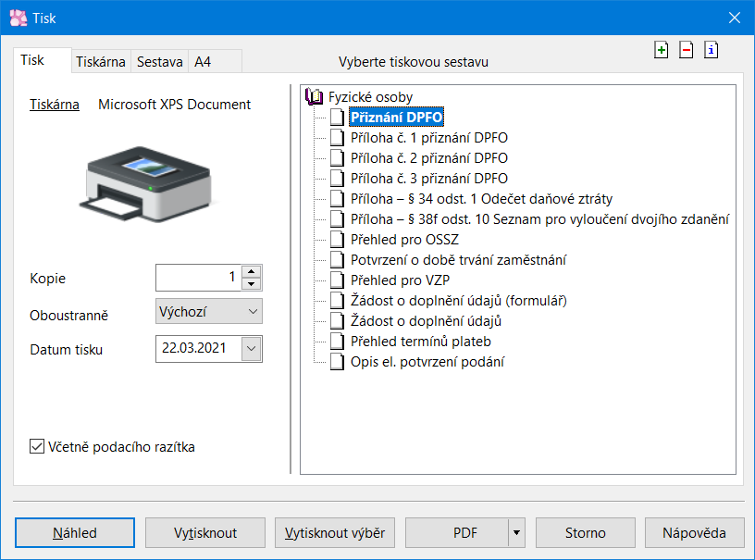Click page icon for Opis el. potvrzení podání

pyautogui.click(x=337, y=361)
